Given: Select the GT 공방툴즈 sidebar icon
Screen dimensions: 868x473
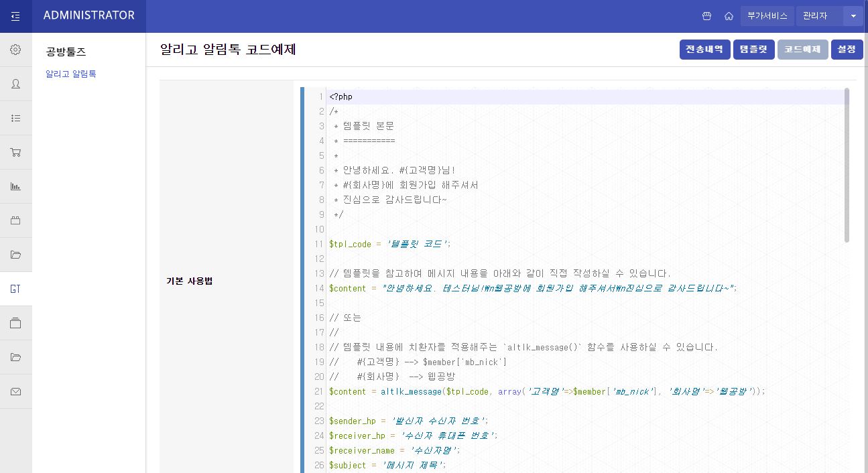Looking at the screenshot, I should (15, 288).
